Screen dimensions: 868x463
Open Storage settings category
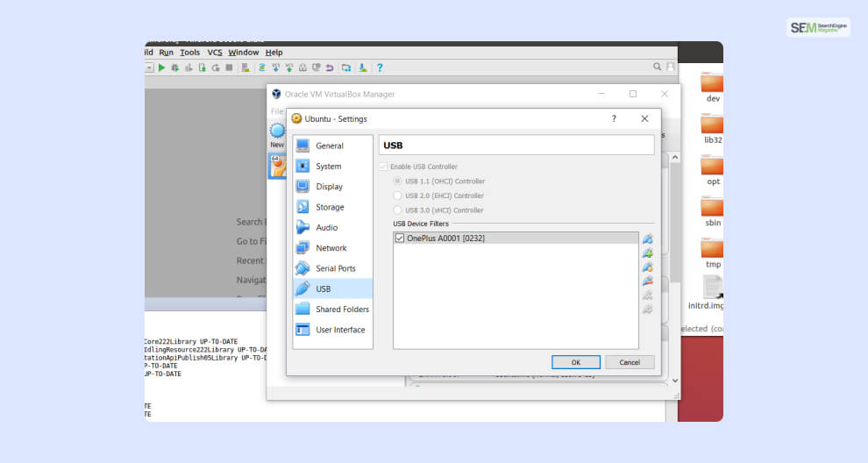point(332,207)
